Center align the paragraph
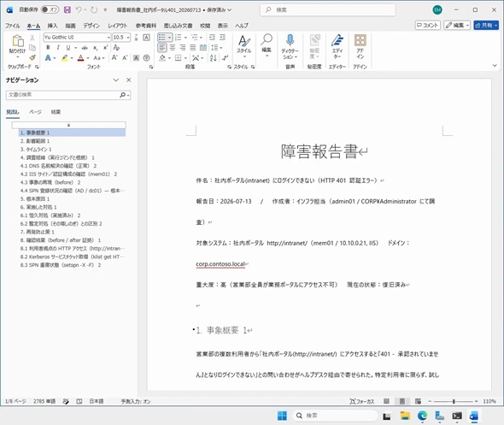 173,48
